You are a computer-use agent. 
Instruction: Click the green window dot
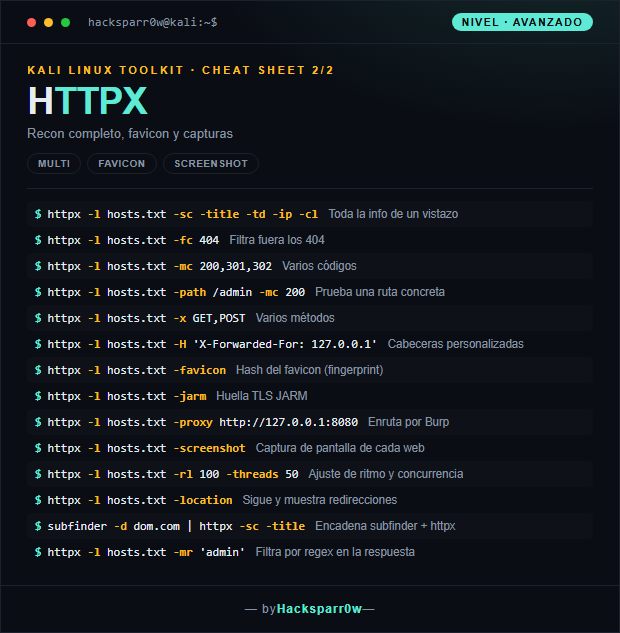coord(65,23)
